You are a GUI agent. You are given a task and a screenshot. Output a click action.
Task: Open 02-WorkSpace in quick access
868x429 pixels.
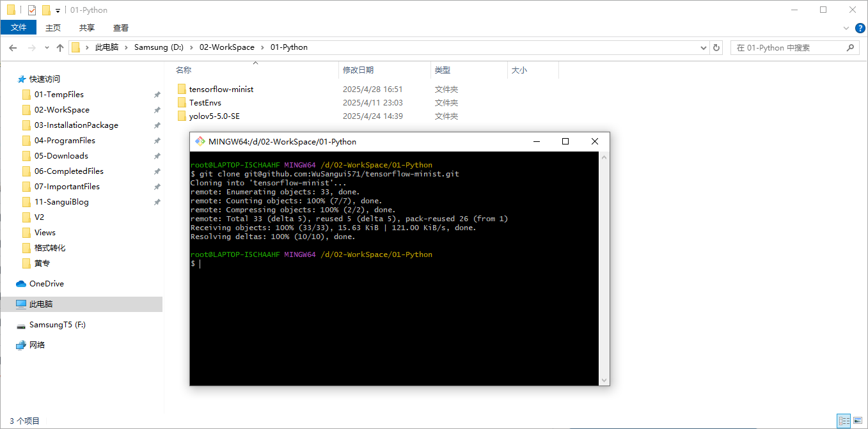pyautogui.click(x=62, y=110)
